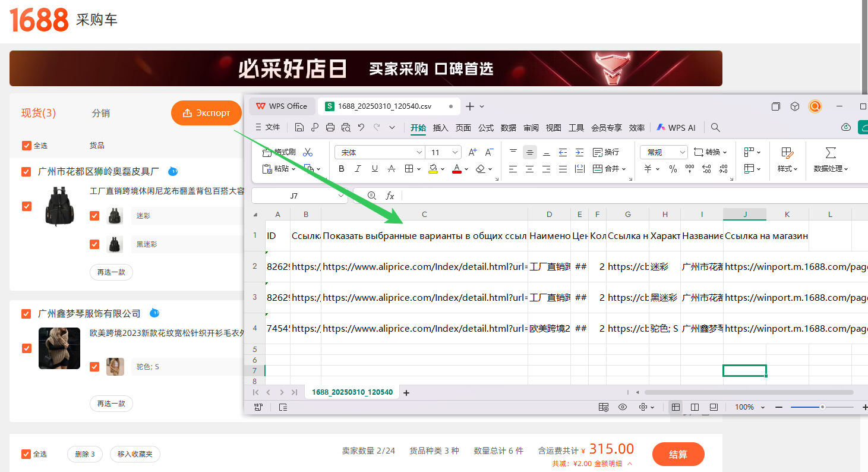
Task: Click the 结算 checkout button
Action: point(678,454)
